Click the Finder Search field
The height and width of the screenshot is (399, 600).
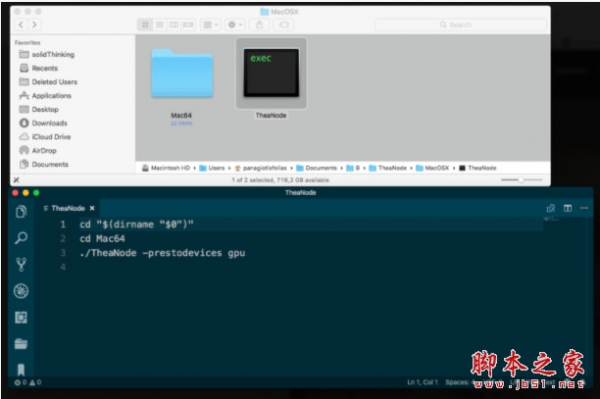(x=460, y=25)
